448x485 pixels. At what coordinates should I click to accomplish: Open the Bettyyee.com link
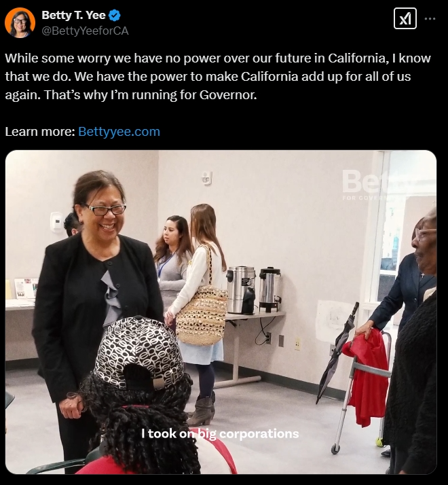(x=119, y=132)
